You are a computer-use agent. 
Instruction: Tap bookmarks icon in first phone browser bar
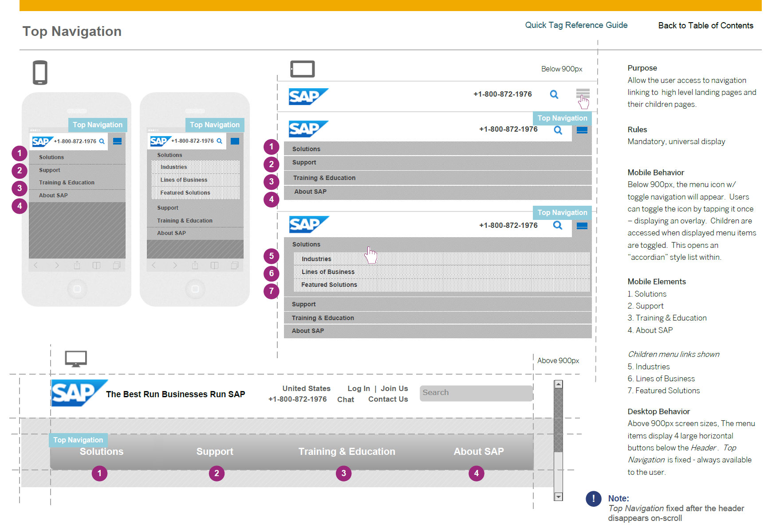tap(96, 265)
